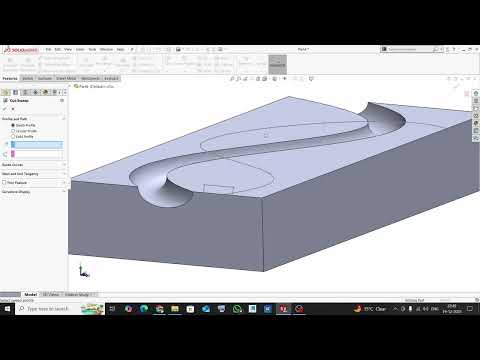Switch to the Motion Study bottom tab

click(x=77, y=295)
